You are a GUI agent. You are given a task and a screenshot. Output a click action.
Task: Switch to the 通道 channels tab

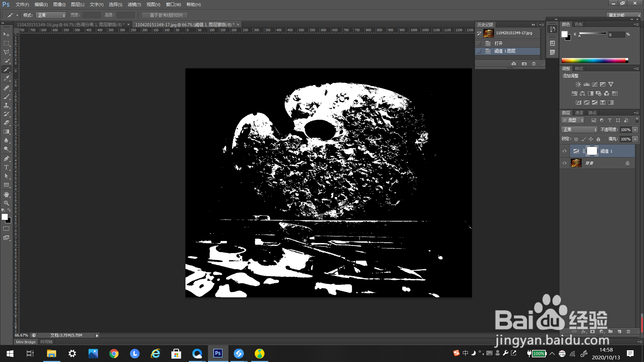579,113
